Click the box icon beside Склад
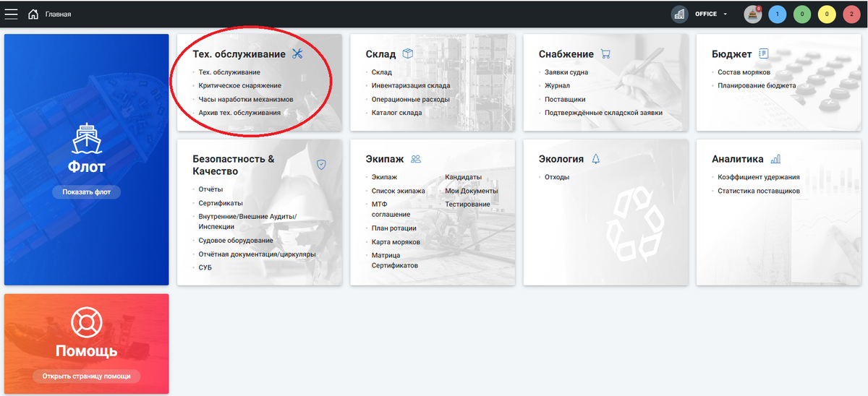Image resolution: width=868 pixels, height=396 pixels. point(408,53)
